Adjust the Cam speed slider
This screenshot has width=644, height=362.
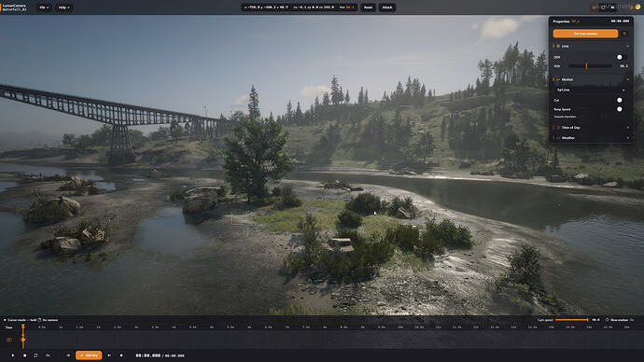coord(572,320)
